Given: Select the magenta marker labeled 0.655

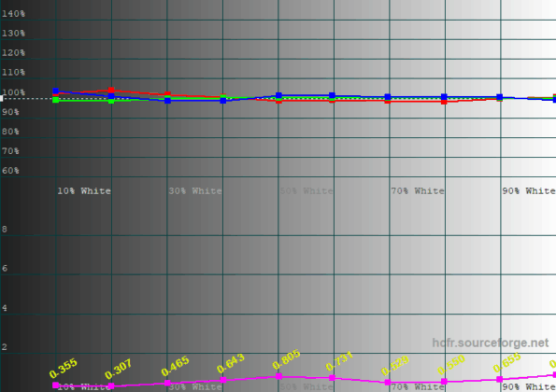Looking at the screenshot, I should tap(499, 379).
